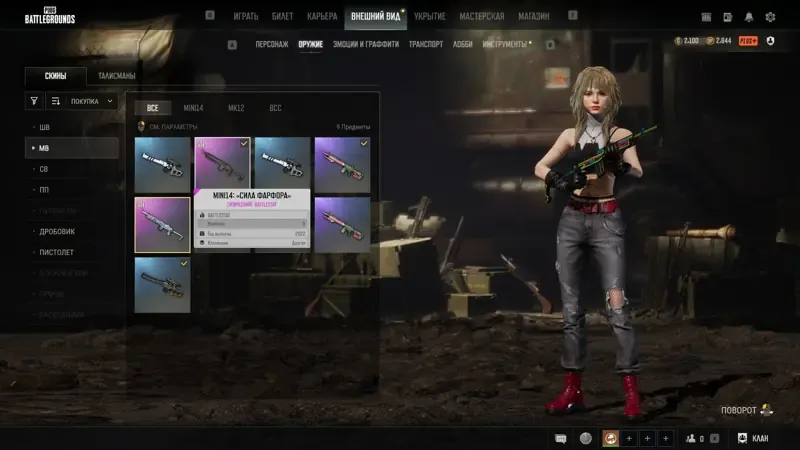Collapse the МВ weapon category arrow
Screen dimensions: 800x450
(x=33, y=148)
